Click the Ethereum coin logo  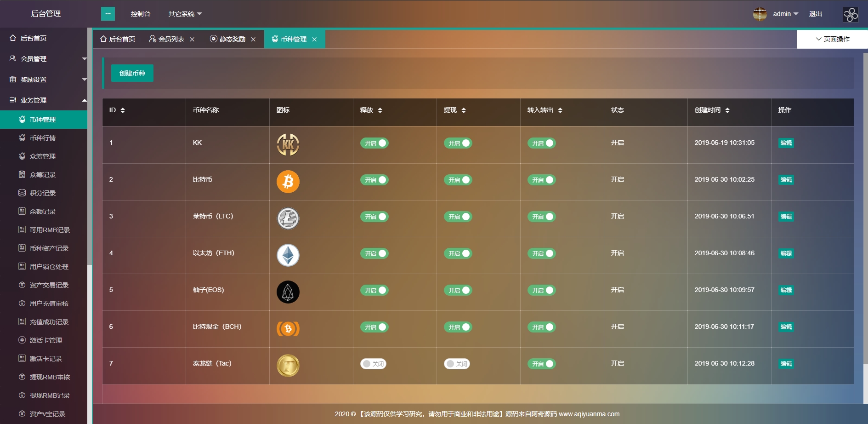(288, 255)
